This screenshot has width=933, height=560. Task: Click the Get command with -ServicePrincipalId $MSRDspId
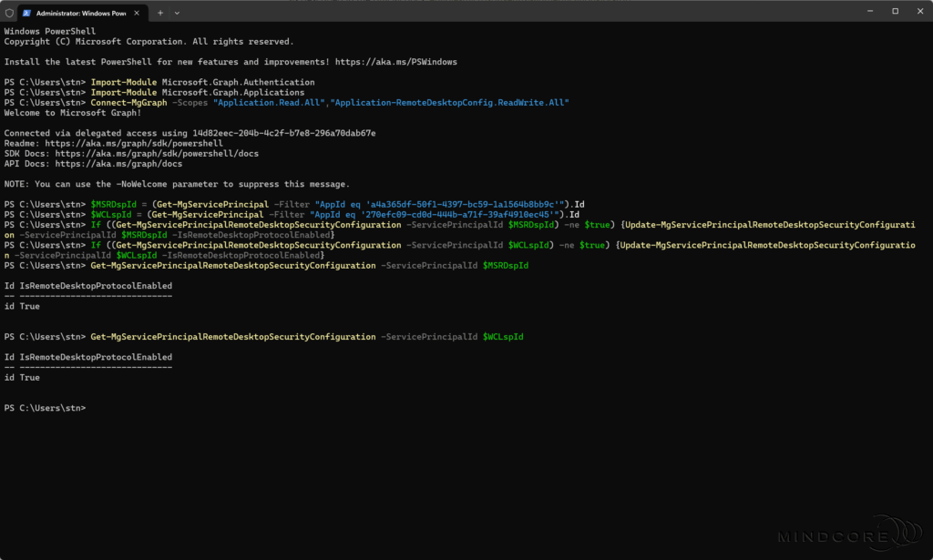tap(310, 265)
